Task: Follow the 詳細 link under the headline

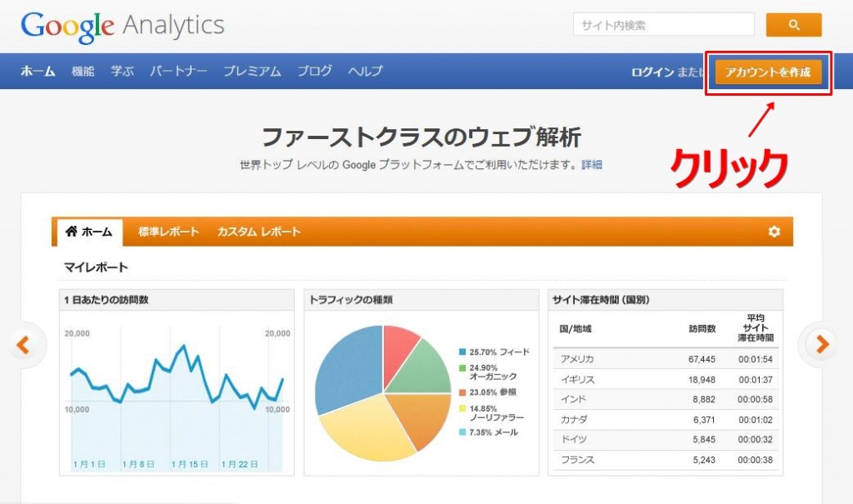Action: [591, 164]
